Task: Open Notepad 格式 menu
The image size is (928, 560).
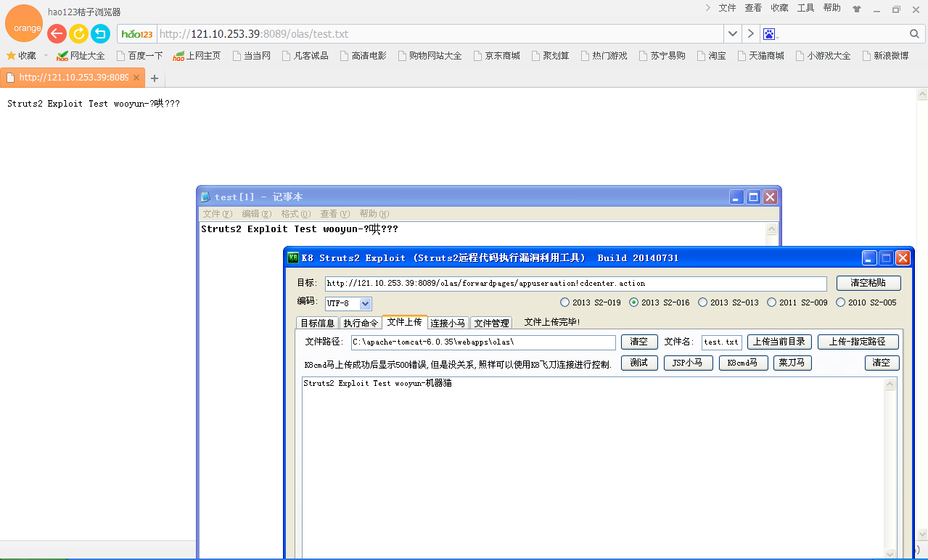Action: [x=296, y=214]
